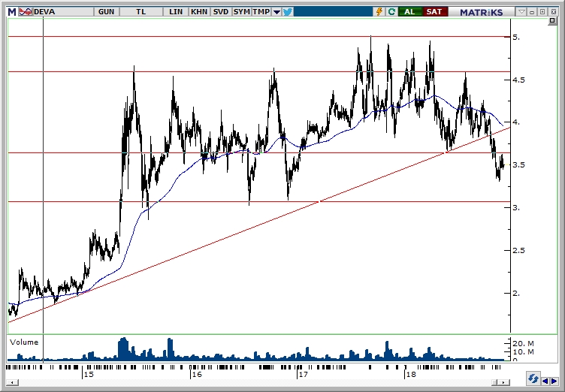Click the right arrow of horizontal scrollbar
565x392 pixels.
pyautogui.click(x=505, y=382)
